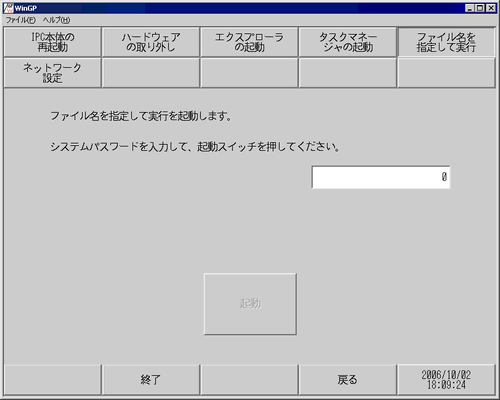Click the blank bottom button between 終了 and 戻る
This screenshot has height=400, width=500.
(249, 380)
